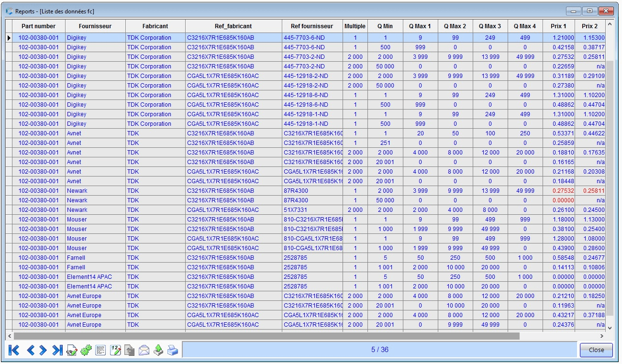This screenshot has width=622, height=364.
Task: Click the vertical scrollbar down arrow
Action: [x=610, y=328]
